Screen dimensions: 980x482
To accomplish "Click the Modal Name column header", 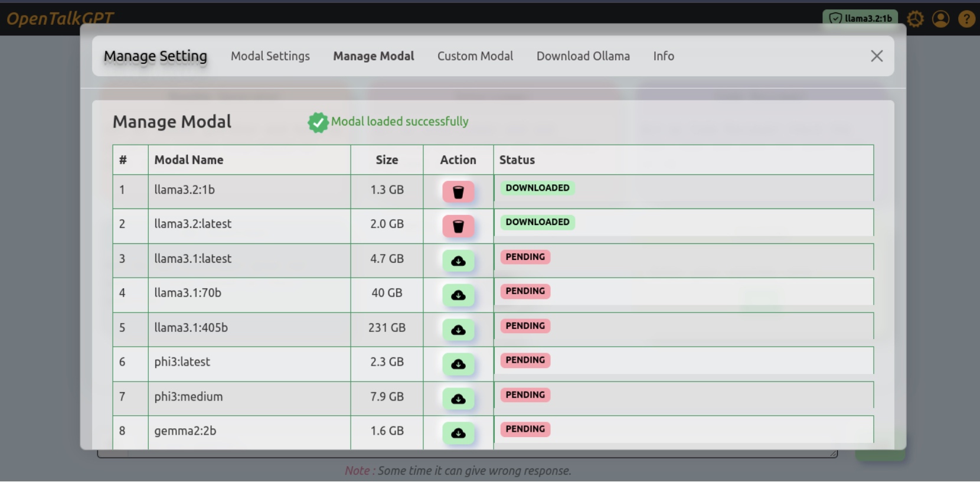I will pos(249,159).
